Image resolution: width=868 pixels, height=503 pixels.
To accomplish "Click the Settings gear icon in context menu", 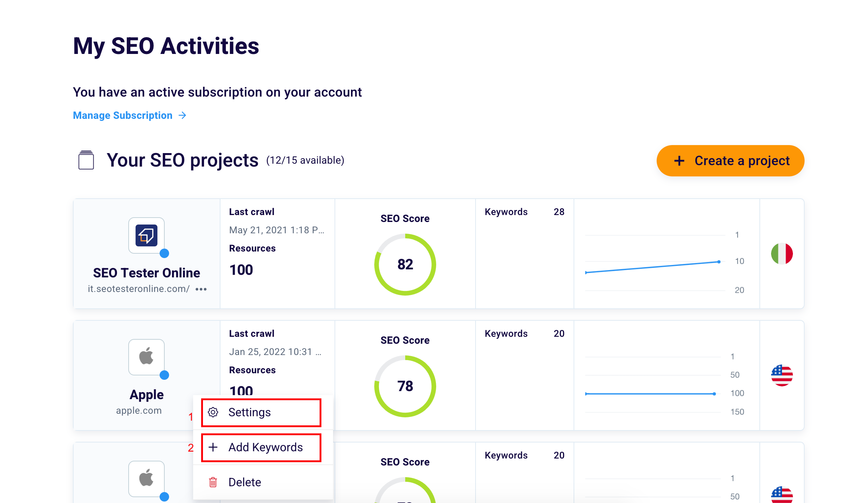I will (x=214, y=413).
